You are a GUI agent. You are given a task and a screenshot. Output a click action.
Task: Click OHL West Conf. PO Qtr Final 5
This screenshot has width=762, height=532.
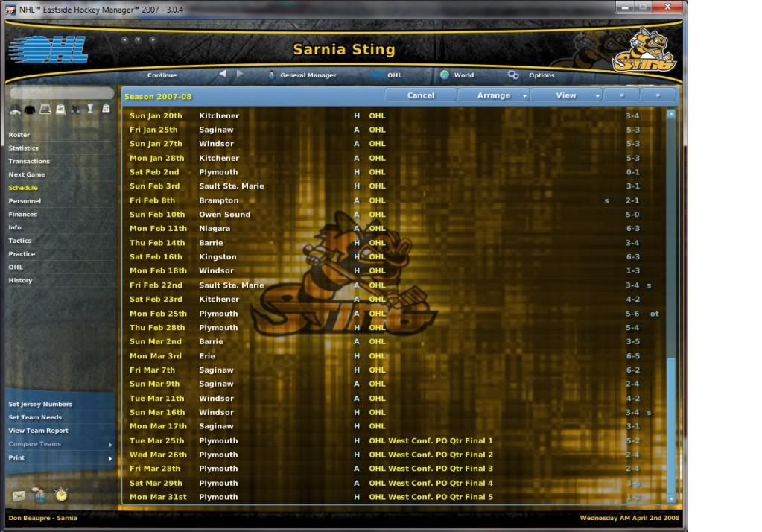pos(431,497)
